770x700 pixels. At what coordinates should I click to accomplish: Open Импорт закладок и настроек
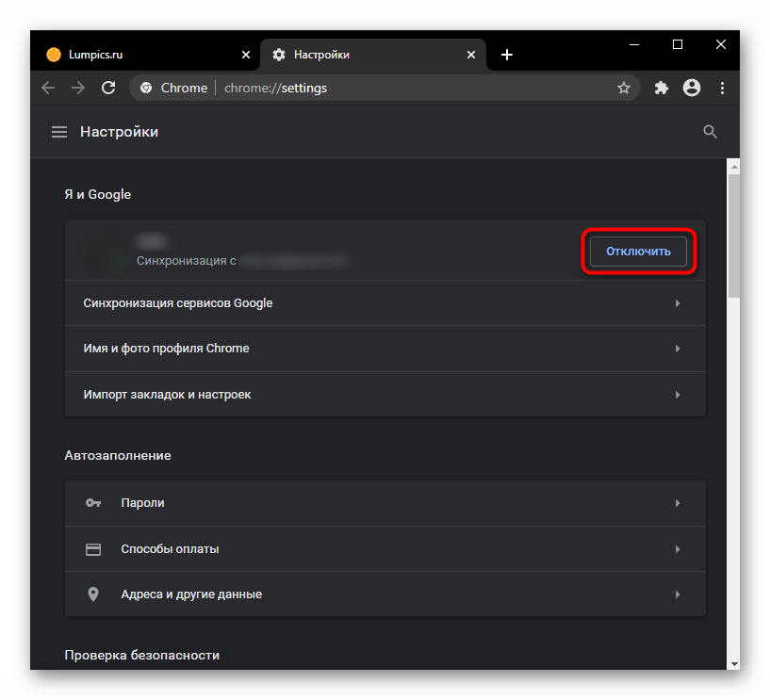point(385,395)
